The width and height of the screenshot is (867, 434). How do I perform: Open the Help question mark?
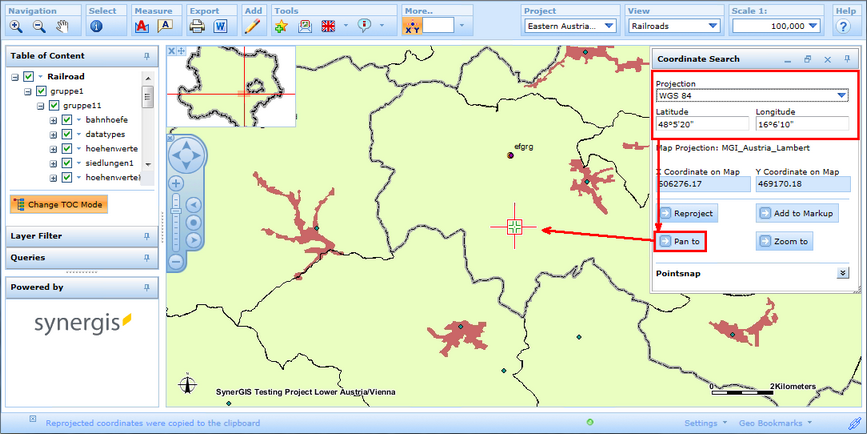(x=843, y=26)
